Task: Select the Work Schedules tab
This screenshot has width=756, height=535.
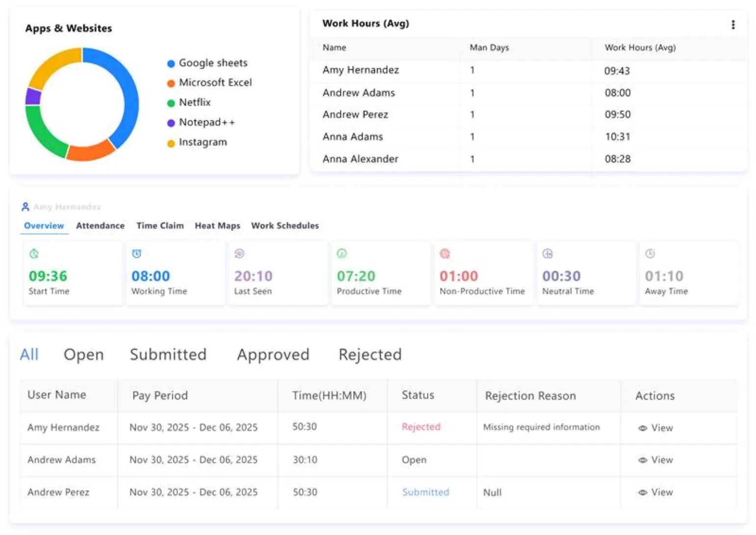Action: click(x=285, y=226)
